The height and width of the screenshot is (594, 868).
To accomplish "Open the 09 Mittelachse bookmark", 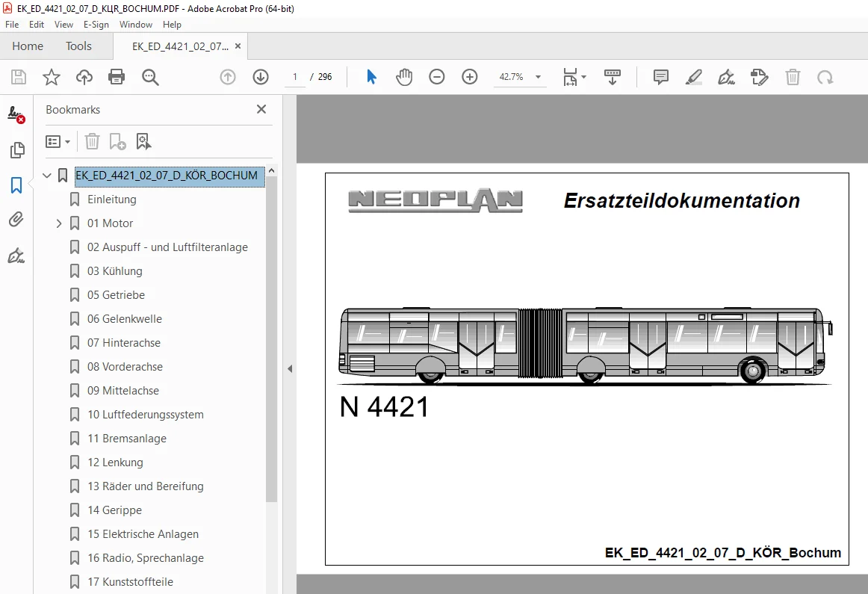I will (x=123, y=391).
